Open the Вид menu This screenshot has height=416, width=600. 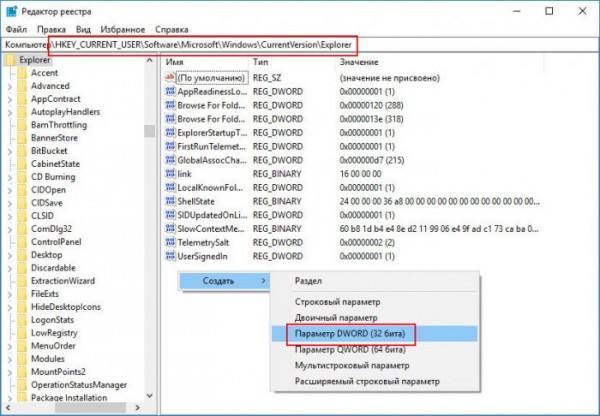click(x=83, y=29)
